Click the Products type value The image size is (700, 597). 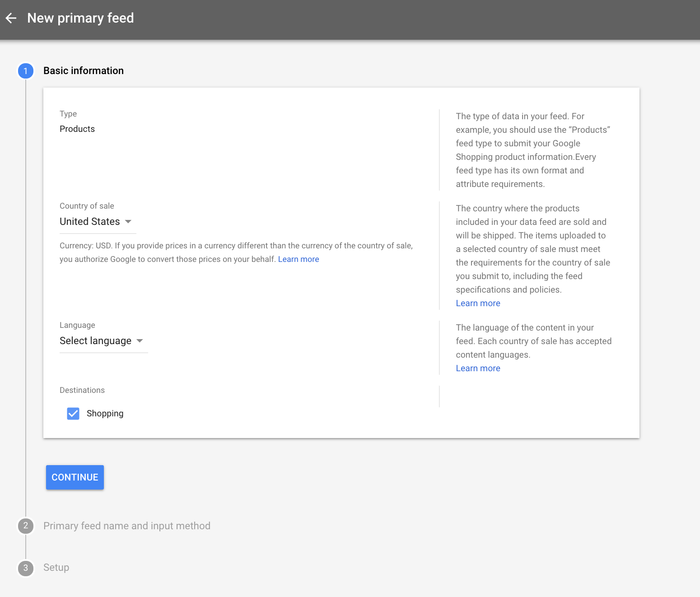(77, 129)
